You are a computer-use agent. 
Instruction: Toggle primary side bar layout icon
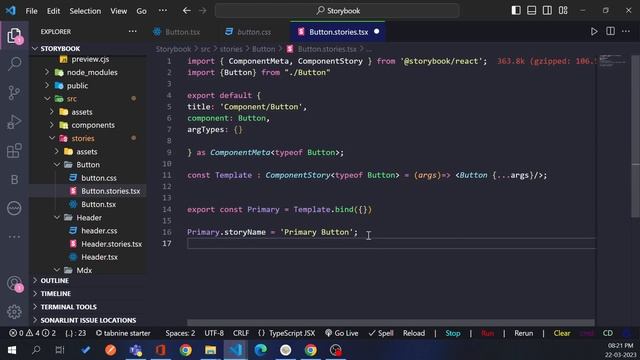[x=516, y=11]
